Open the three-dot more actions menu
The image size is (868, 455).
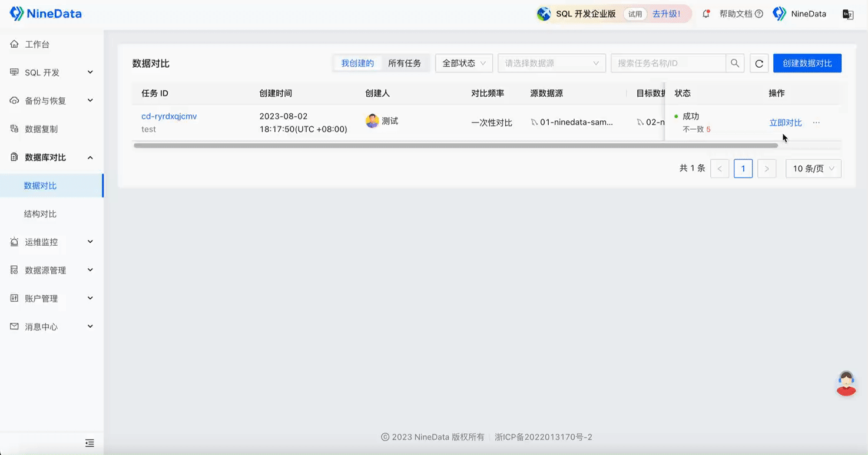pyautogui.click(x=816, y=123)
